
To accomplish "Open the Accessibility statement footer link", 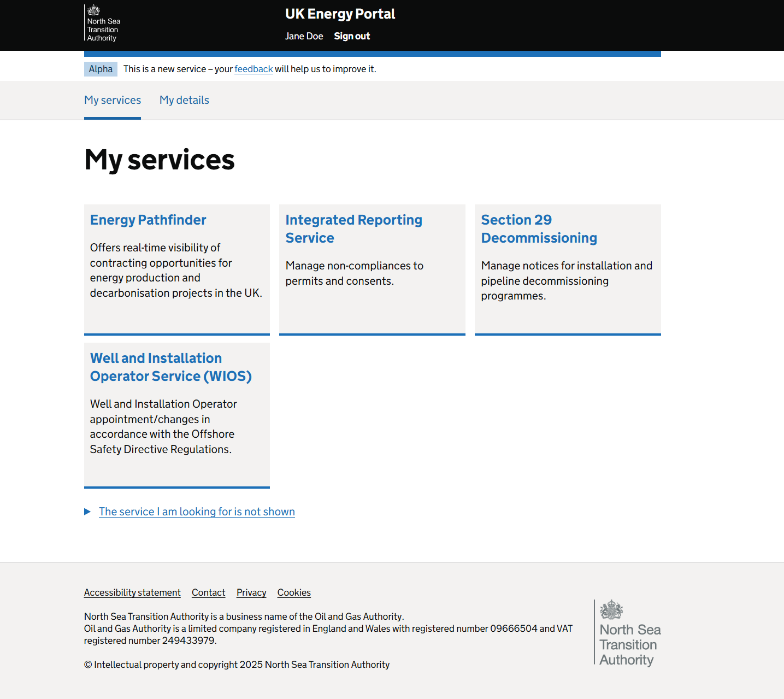I will (132, 592).
